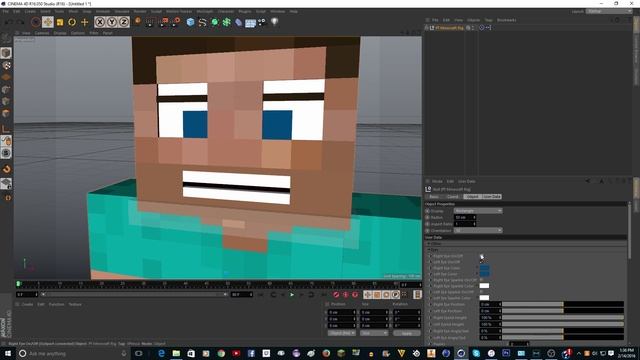Open the viewport Cameras menu
640x360 pixels.
(x=42, y=33)
